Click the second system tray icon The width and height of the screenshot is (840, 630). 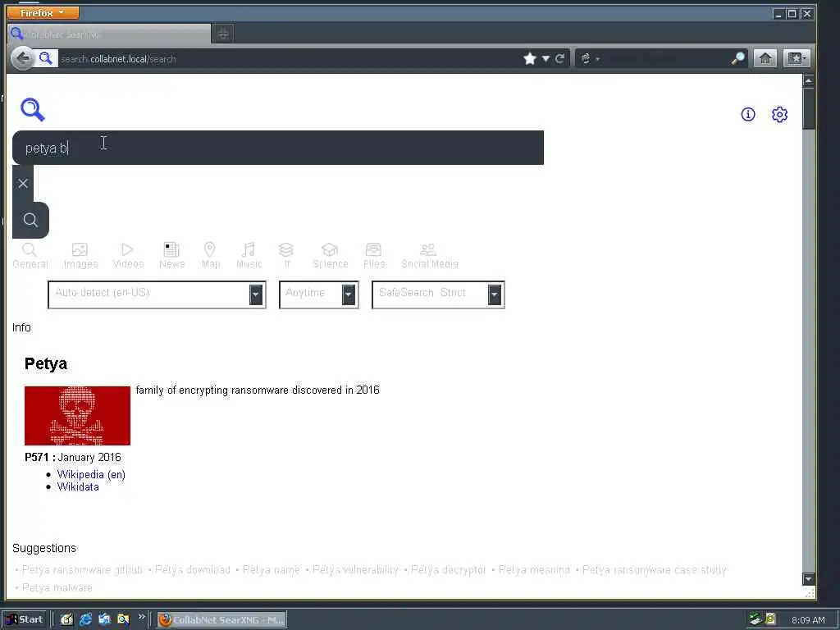tap(770, 619)
